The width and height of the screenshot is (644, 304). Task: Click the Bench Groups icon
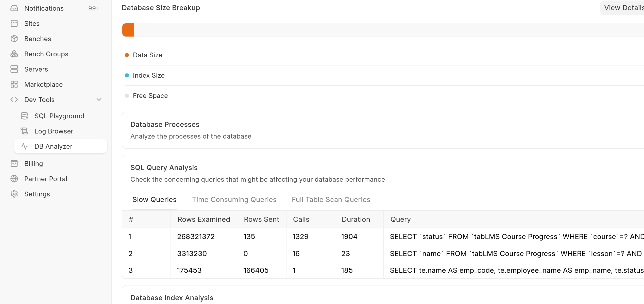[x=14, y=54]
